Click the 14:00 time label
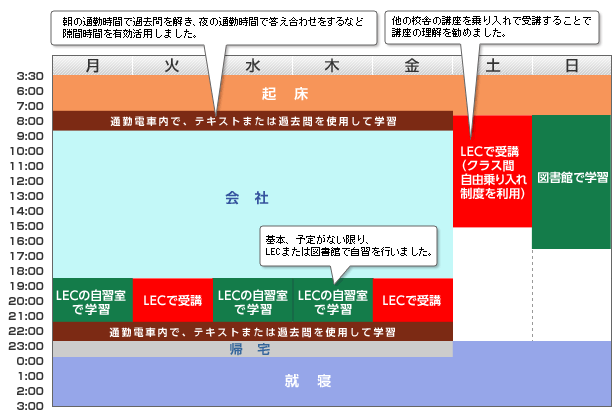614x418 pixels. pos(27,211)
